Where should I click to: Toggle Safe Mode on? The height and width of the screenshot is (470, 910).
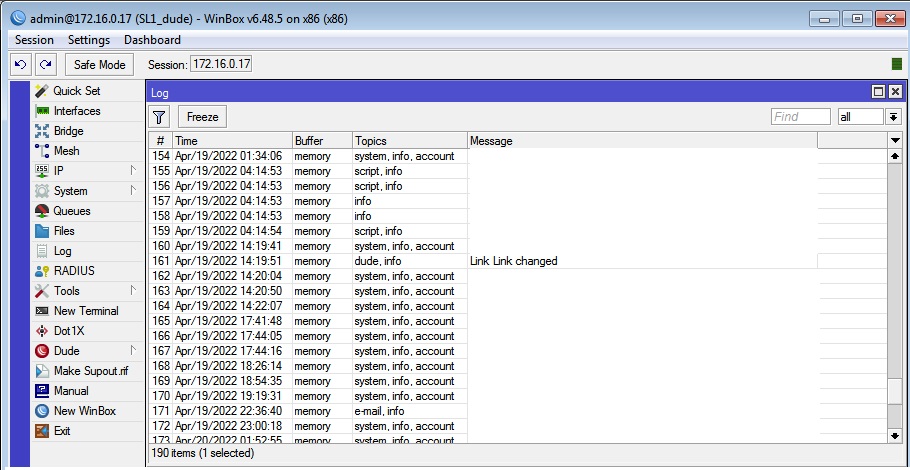click(x=99, y=64)
